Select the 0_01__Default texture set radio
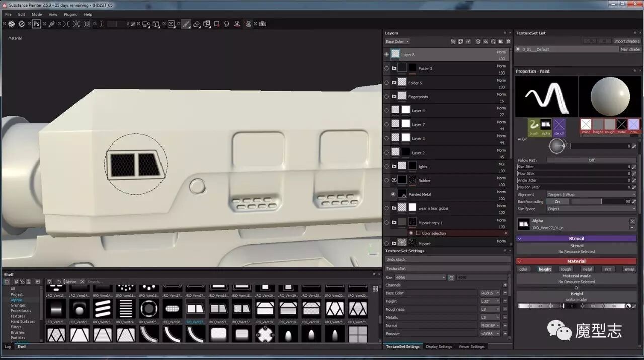Screen dimensions: 644x360 (518, 49)
